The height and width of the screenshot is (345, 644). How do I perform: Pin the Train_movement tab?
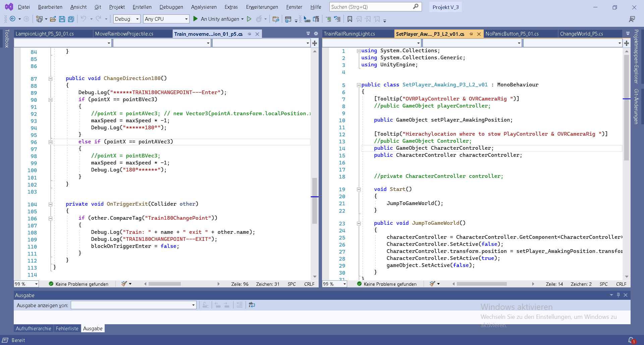point(249,34)
